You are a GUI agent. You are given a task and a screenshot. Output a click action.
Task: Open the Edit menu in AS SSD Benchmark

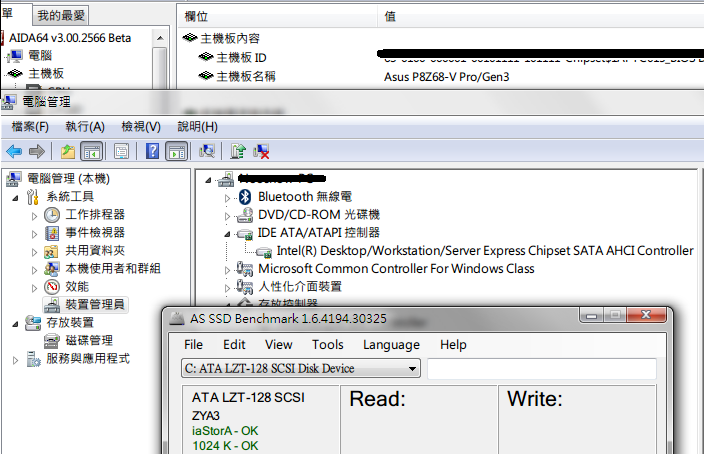click(x=234, y=344)
